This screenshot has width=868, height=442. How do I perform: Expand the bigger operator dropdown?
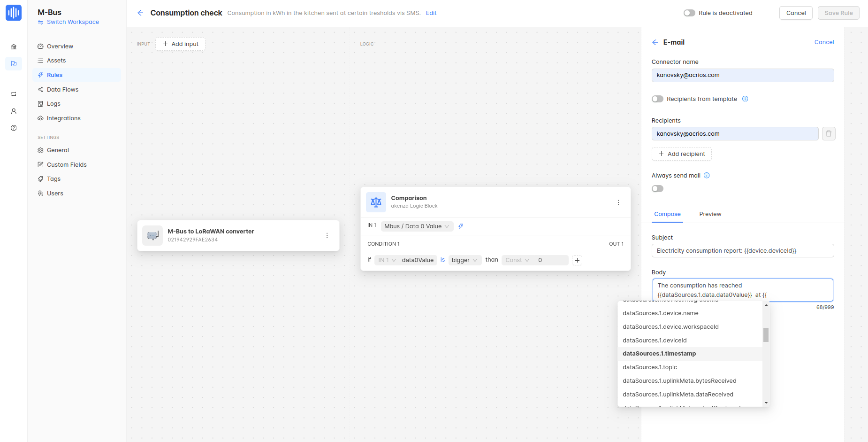point(464,260)
